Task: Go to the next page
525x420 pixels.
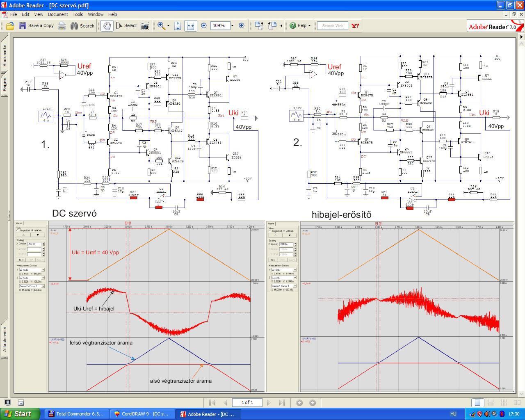Action: point(269,403)
